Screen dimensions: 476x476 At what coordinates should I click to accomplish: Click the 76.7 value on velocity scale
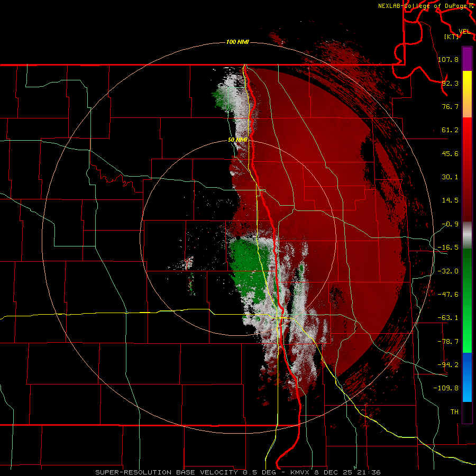pyautogui.click(x=450, y=106)
